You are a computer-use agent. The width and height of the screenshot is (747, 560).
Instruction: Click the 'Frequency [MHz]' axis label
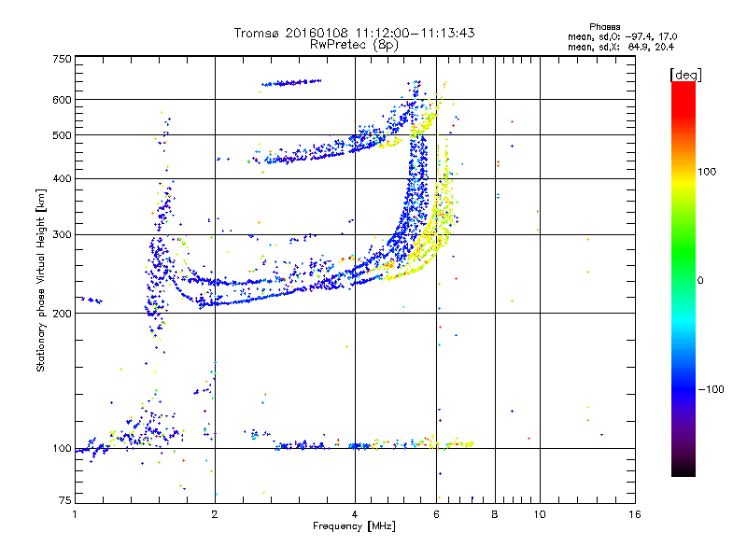(x=354, y=526)
